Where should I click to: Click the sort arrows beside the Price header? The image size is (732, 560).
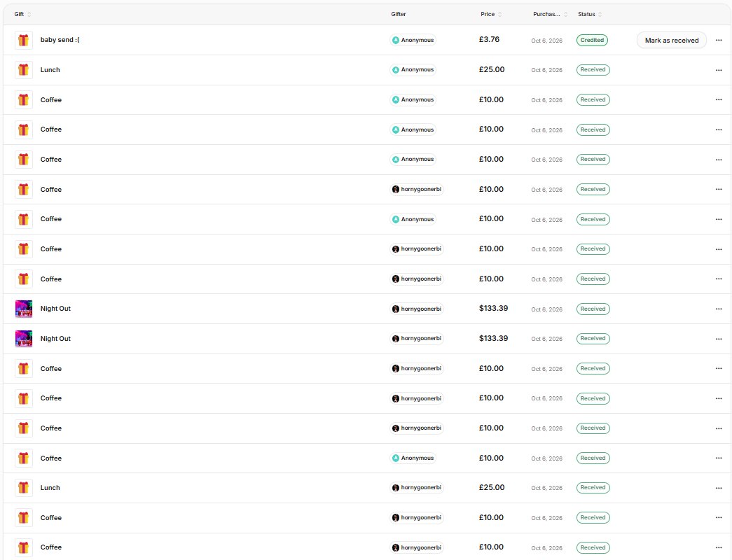(x=500, y=15)
